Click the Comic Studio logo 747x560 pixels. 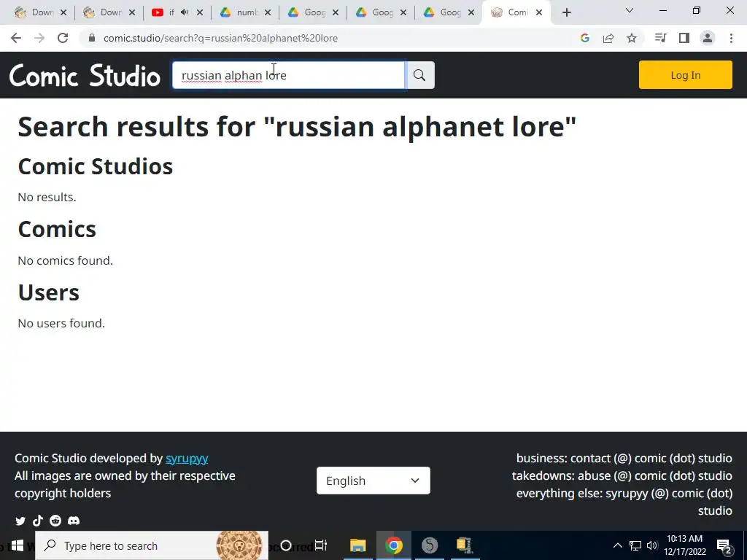click(x=85, y=76)
